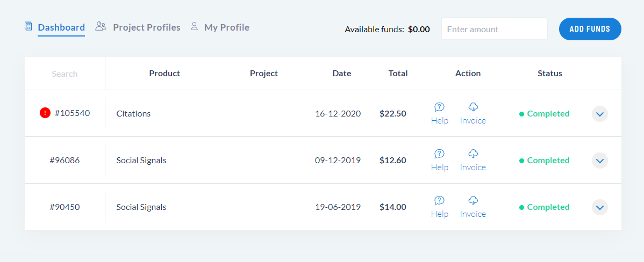Click invoice cloud icon for order #96086
Image resolution: width=644 pixels, height=262 pixels.
click(473, 154)
